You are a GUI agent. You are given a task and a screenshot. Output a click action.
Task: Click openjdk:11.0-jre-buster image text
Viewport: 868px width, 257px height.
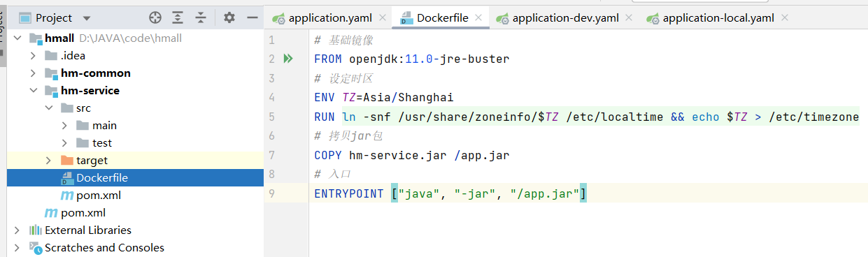(x=429, y=59)
